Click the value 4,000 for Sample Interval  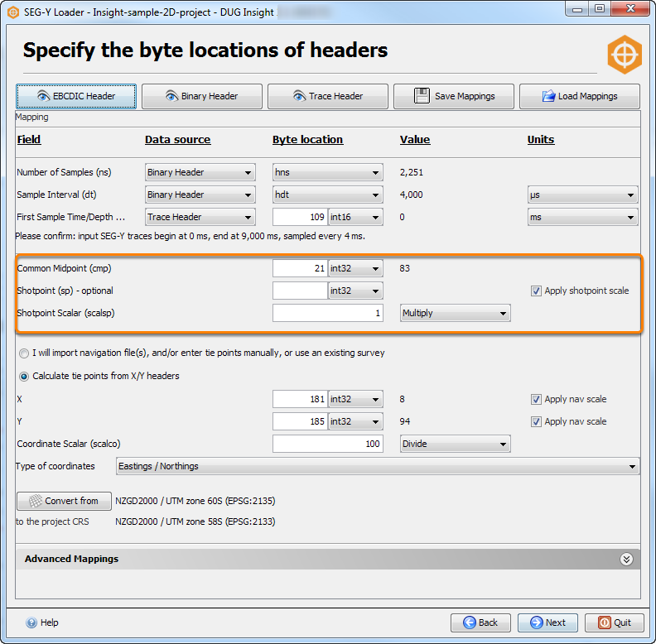412,195
